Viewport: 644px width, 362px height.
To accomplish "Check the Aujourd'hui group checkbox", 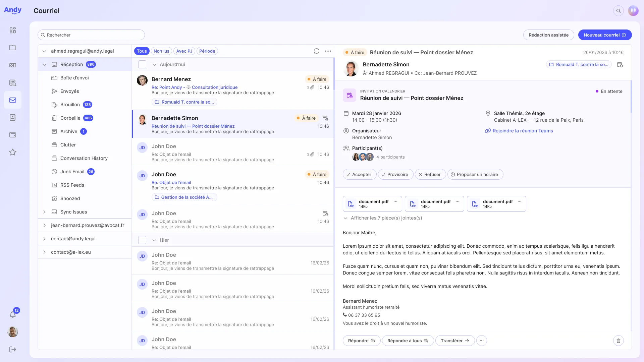I will tap(142, 64).
